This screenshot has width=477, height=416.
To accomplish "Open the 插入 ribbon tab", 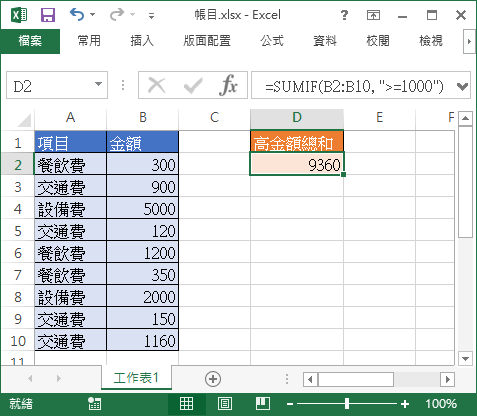I will pos(142,41).
